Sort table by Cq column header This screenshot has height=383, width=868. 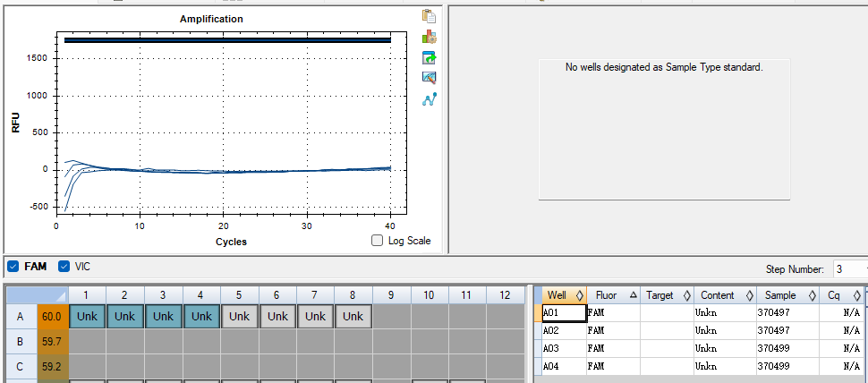coord(841,295)
